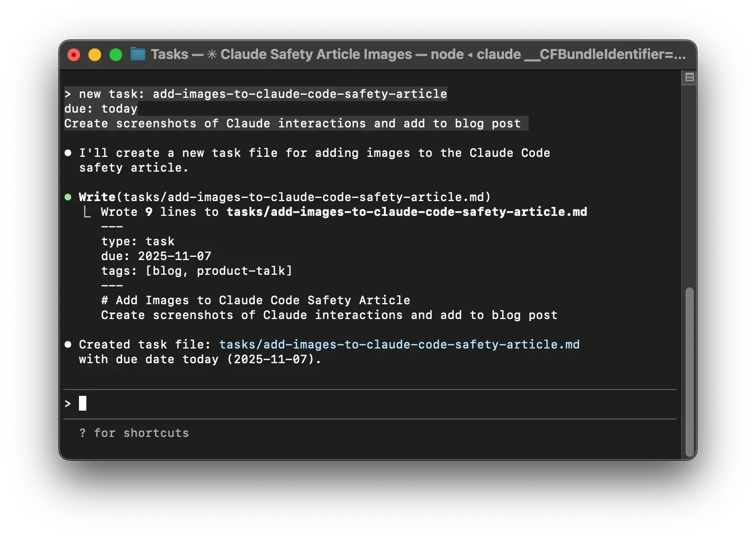
Task: Select the highlighted 'Create screenshots' prompt text
Action: click(x=295, y=124)
